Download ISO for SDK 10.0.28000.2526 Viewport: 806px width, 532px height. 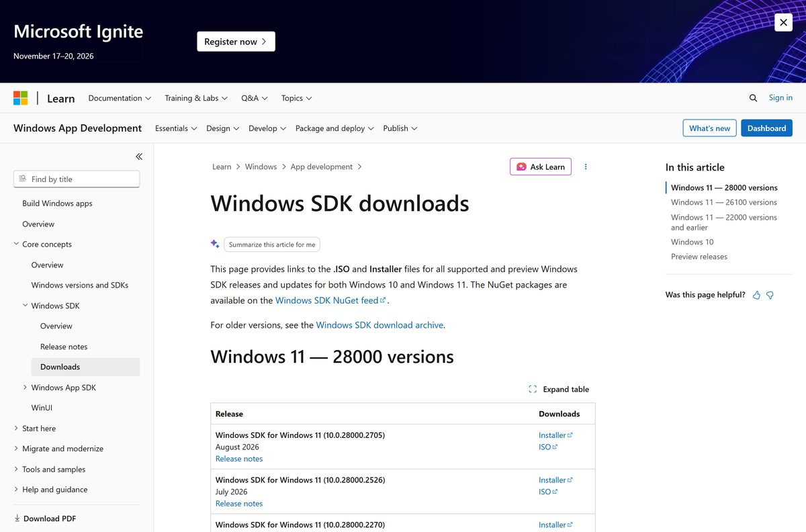pos(548,492)
